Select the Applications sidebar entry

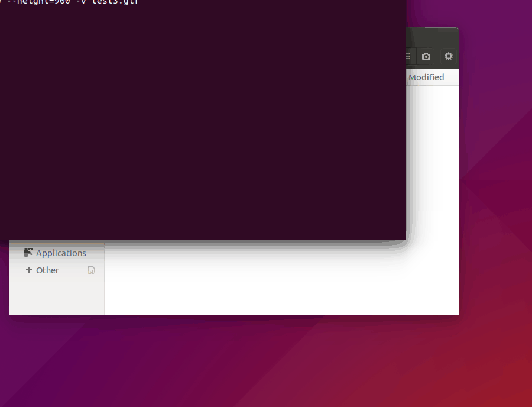(61, 253)
